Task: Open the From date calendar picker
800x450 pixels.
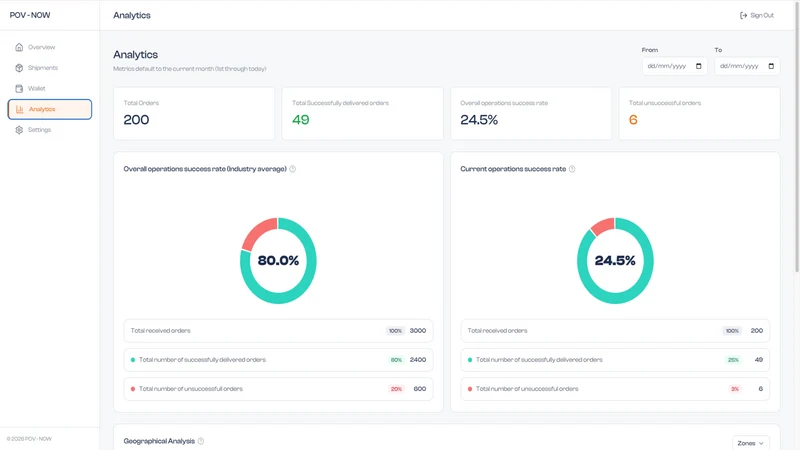Action: click(x=698, y=66)
